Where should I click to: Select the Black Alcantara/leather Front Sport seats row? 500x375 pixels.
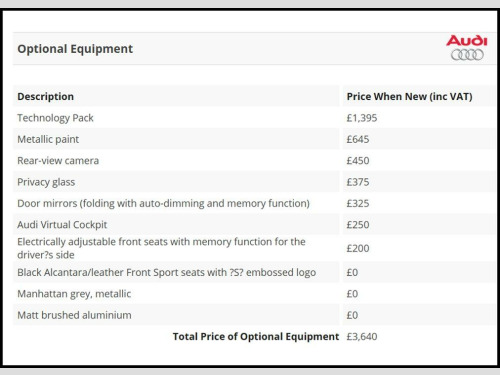pos(254,272)
